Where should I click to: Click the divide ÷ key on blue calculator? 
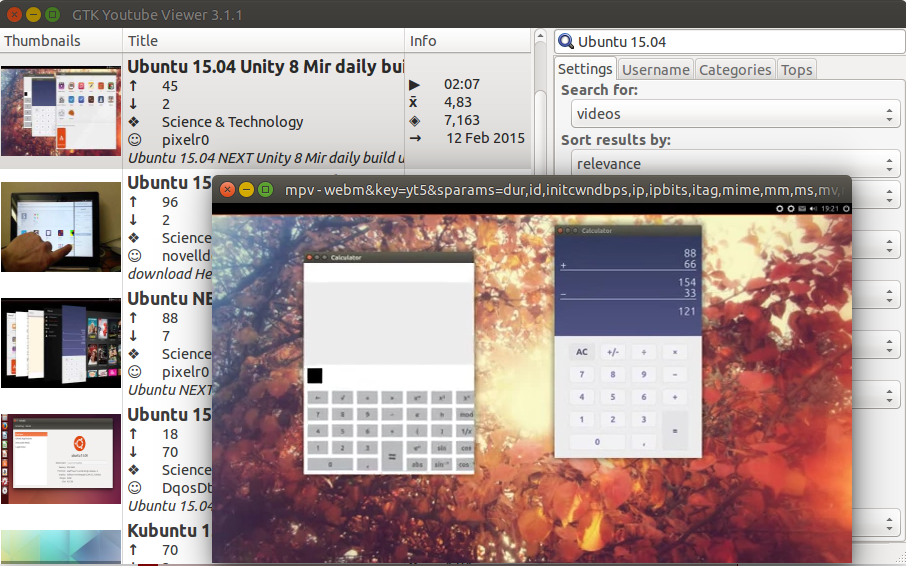tap(644, 352)
